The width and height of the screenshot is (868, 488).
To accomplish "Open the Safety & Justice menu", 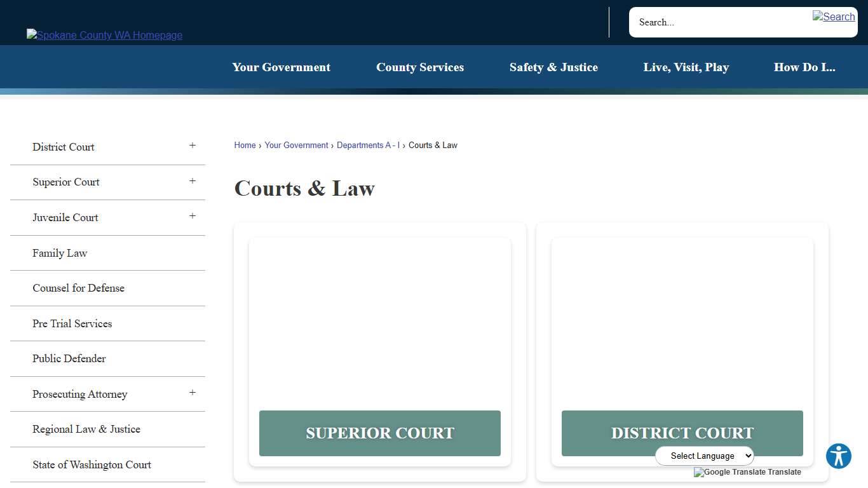I will coord(553,67).
